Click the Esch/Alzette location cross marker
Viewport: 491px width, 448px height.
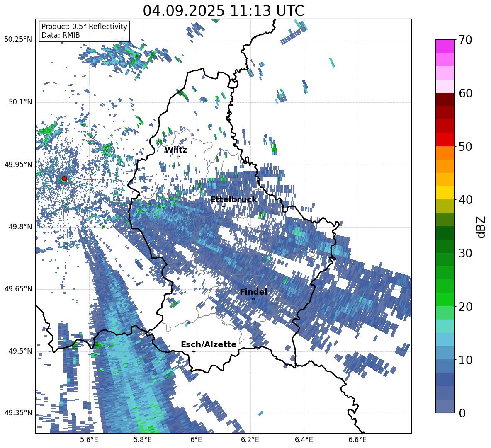pyautogui.click(x=194, y=351)
